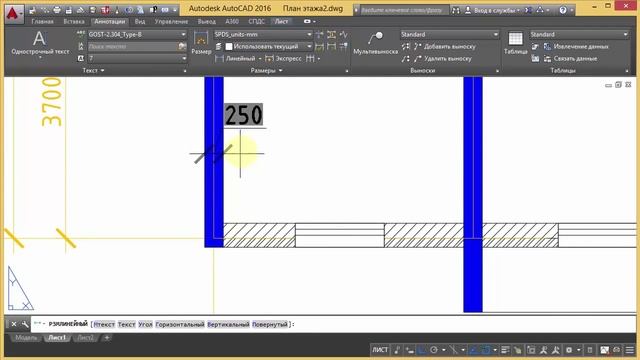Image resolution: width=640 pixels, height=360 pixels.
Task: Close the command line with X icon
Action: pyautogui.click(x=14, y=324)
